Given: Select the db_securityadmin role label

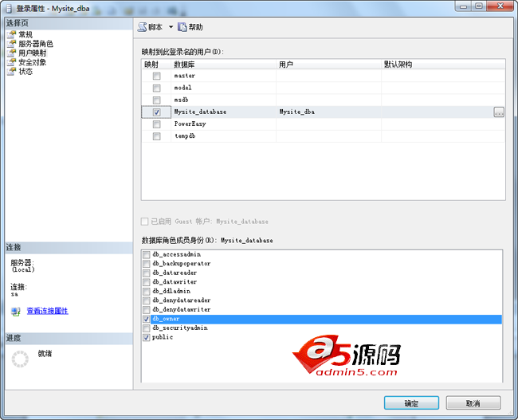Looking at the screenshot, I should point(180,328).
